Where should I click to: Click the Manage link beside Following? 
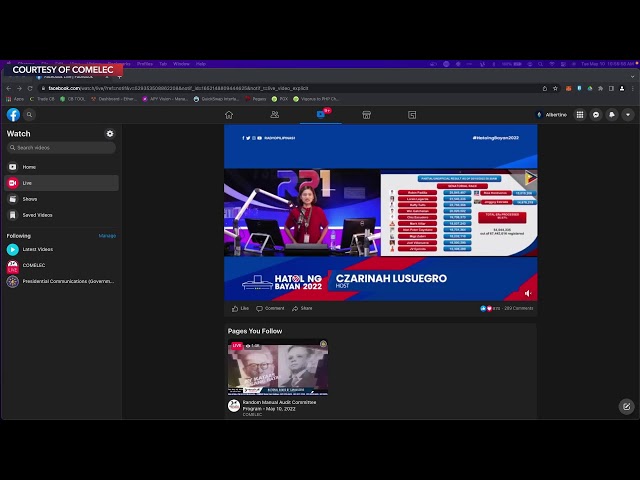107,236
